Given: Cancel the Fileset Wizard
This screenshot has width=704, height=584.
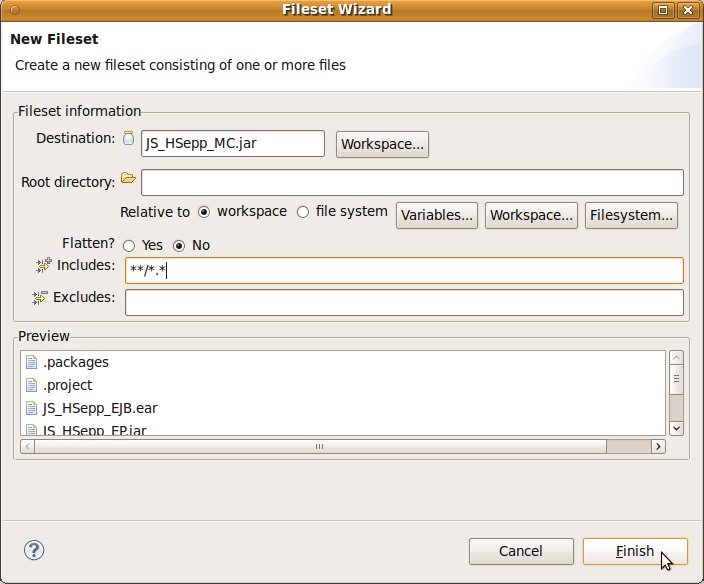Looking at the screenshot, I should click(521, 551).
